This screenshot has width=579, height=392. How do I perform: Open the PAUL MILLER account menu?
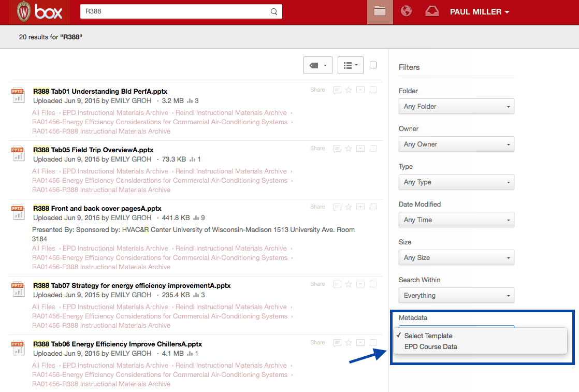[479, 12]
